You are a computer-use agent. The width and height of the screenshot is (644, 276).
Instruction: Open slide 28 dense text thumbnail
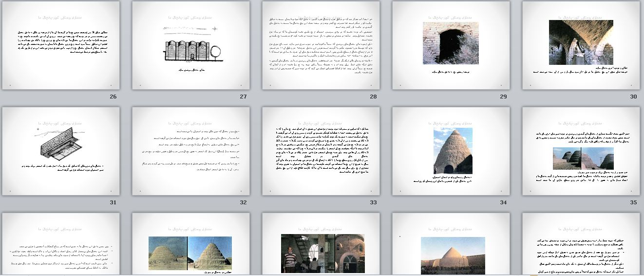coord(321,45)
